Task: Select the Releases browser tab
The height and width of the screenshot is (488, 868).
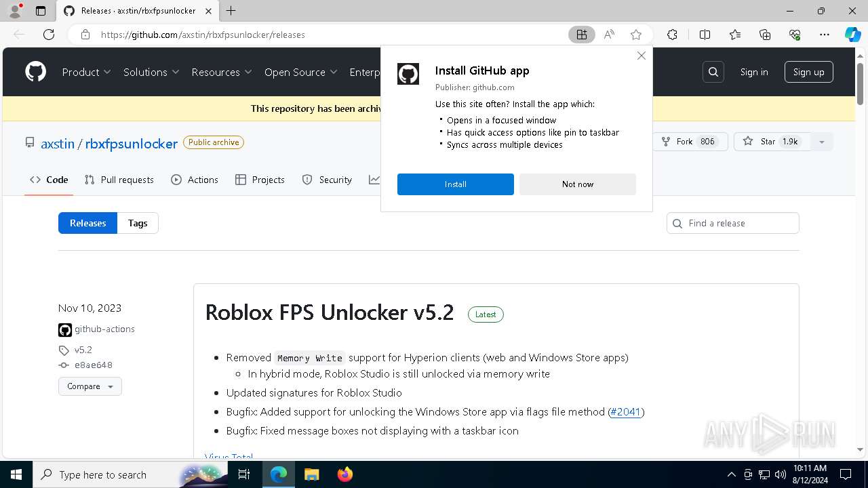Action: (137, 11)
